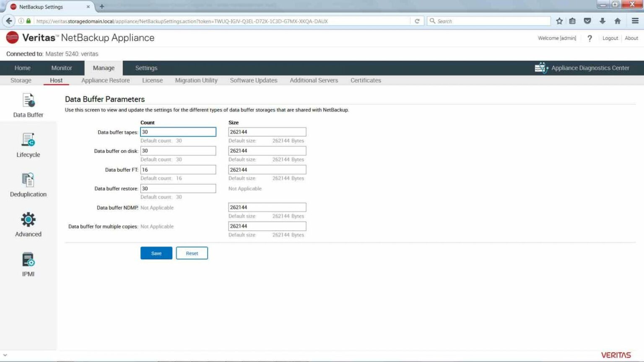644x362 pixels.
Task: Switch to the Settings tab
Action: click(x=146, y=68)
